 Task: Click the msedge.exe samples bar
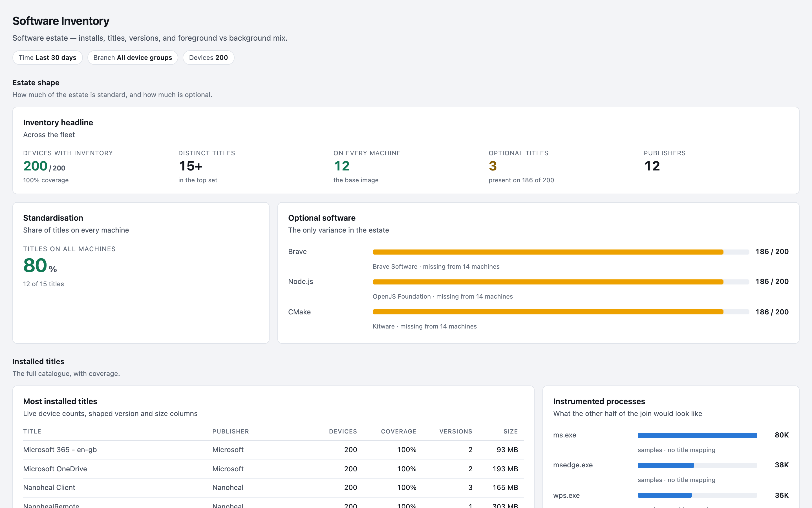[x=697, y=465]
